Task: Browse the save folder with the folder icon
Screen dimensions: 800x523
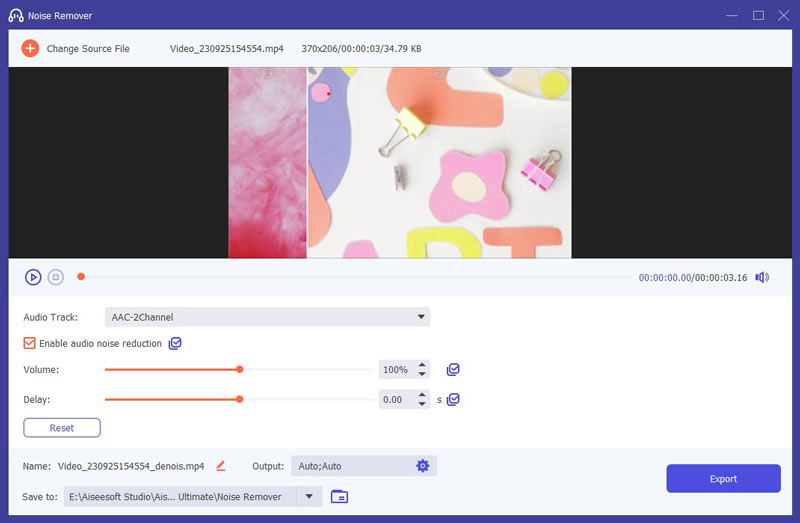Action: point(339,496)
